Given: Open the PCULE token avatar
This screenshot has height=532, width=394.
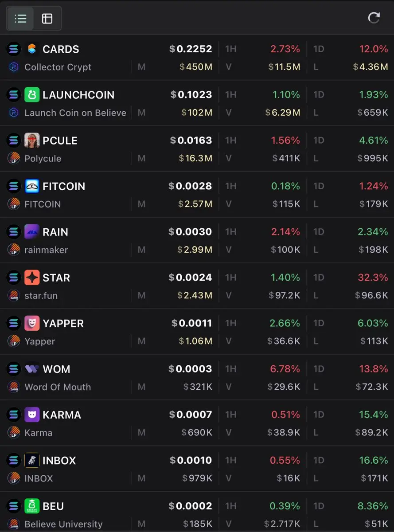Looking at the screenshot, I should [x=32, y=140].
